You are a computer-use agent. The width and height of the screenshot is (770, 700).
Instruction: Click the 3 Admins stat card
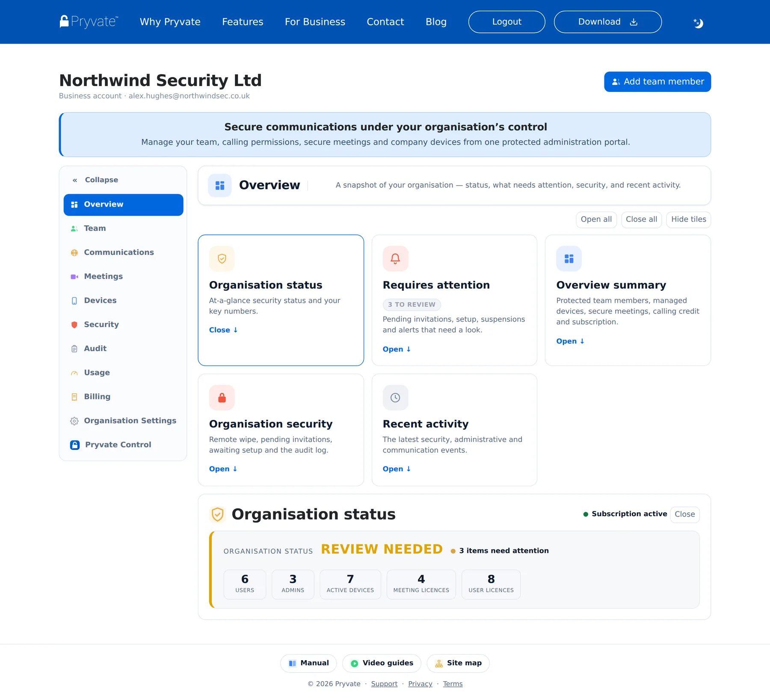click(293, 585)
